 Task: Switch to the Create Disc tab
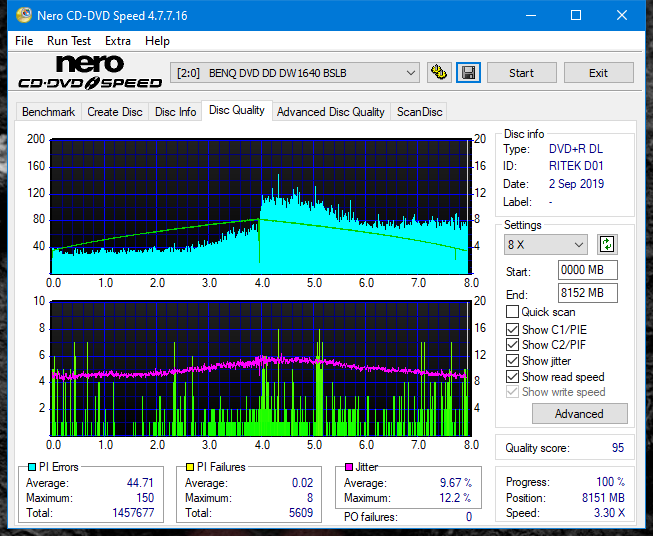pos(115,112)
